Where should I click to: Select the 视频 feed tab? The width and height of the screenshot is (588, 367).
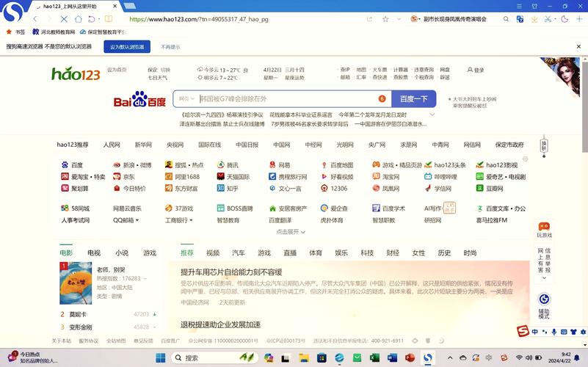coord(213,253)
